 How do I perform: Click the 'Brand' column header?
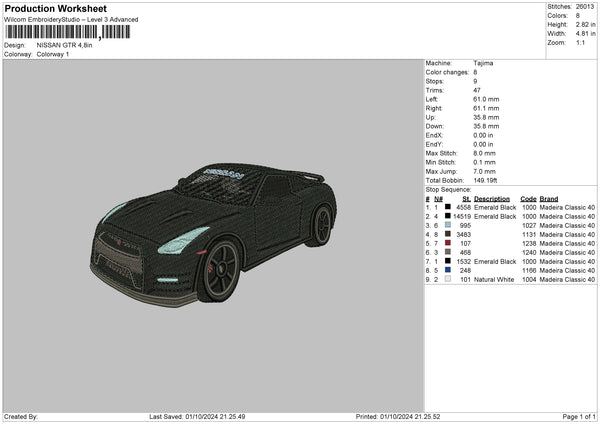(x=549, y=199)
